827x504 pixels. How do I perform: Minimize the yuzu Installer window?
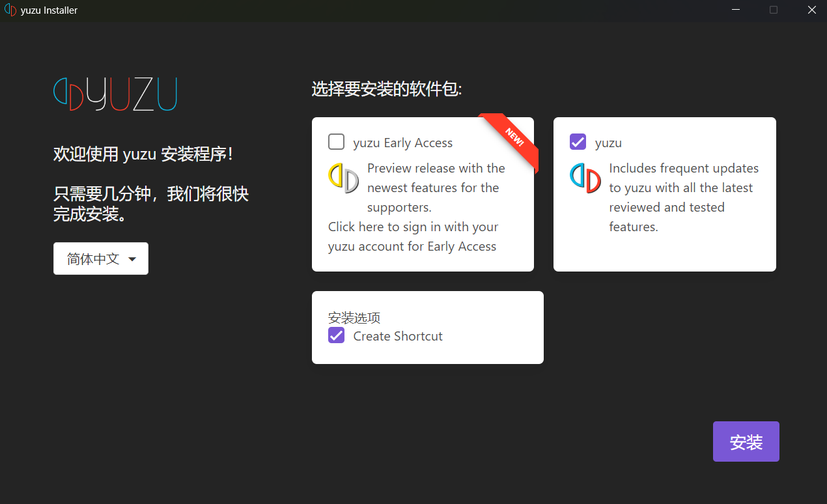pyautogui.click(x=736, y=10)
